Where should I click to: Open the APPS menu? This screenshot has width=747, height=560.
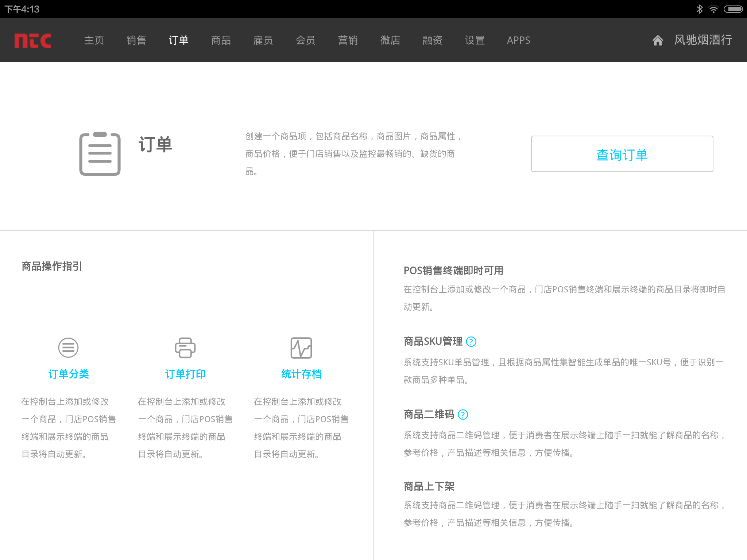(x=519, y=40)
